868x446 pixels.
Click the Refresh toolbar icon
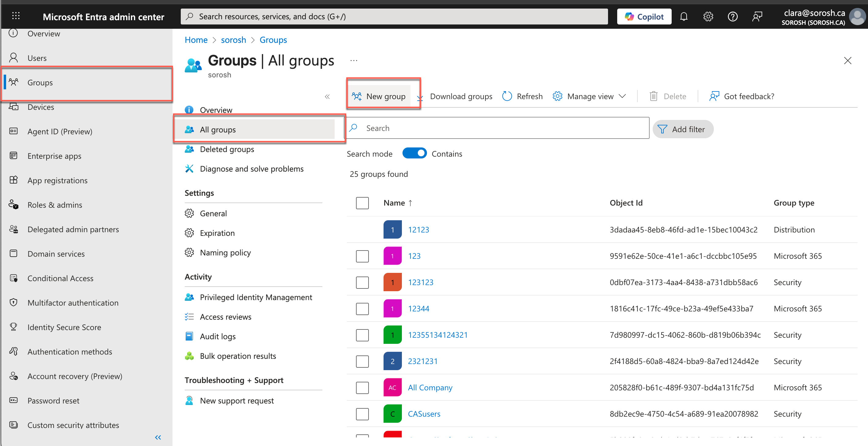[507, 96]
